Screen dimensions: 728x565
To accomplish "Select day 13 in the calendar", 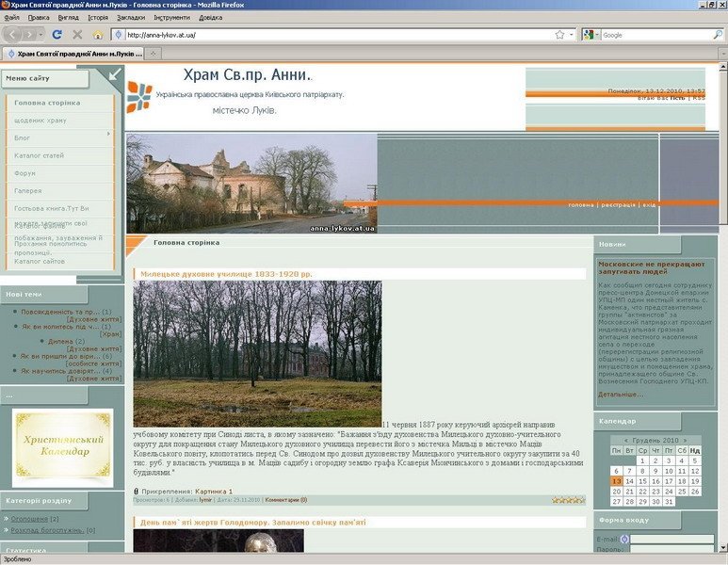I will tap(617, 481).
